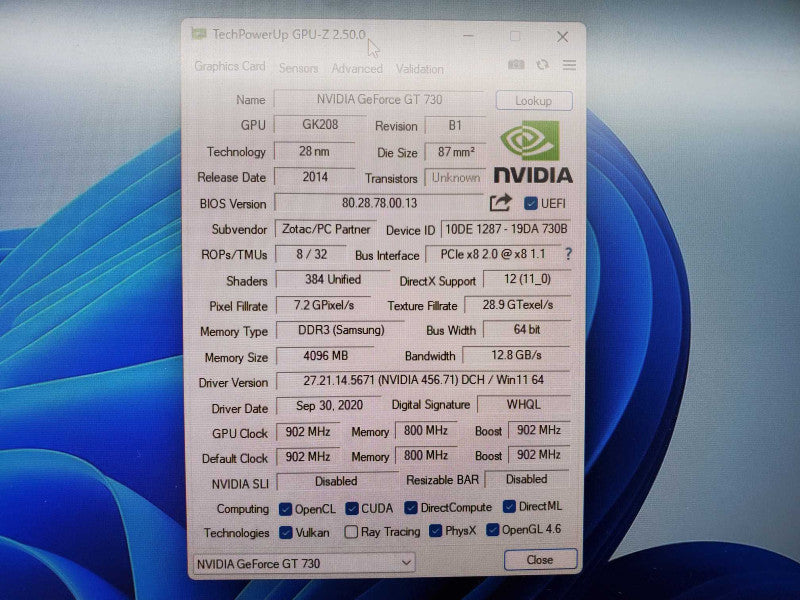Click the Driver Date field Sep 30, 2020

coord(329,406)
